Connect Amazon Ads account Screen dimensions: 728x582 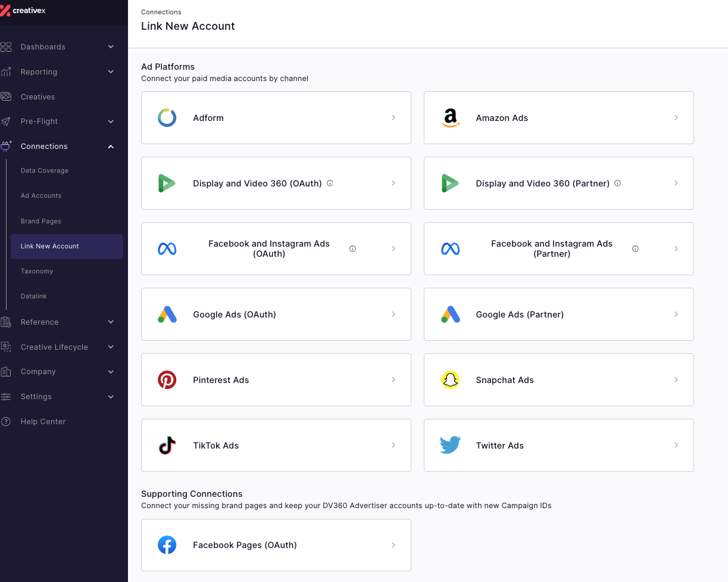(558, 118)
